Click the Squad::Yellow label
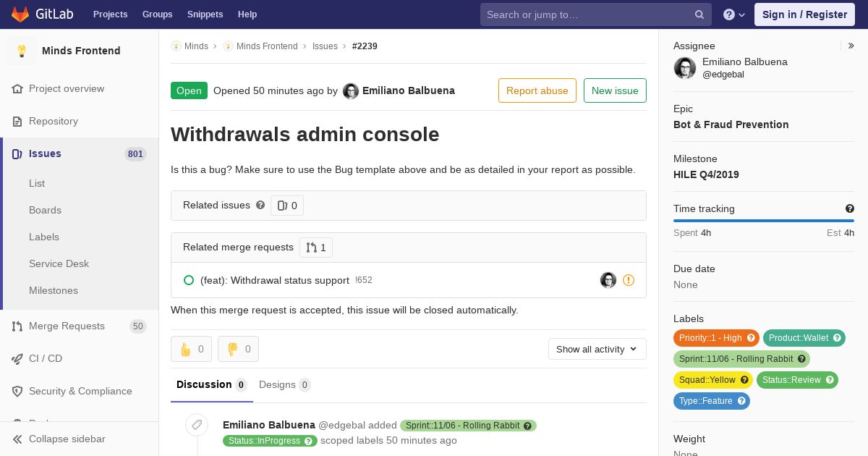The height and width of the screenshot is (456, 868). click(x=713, y=380)
